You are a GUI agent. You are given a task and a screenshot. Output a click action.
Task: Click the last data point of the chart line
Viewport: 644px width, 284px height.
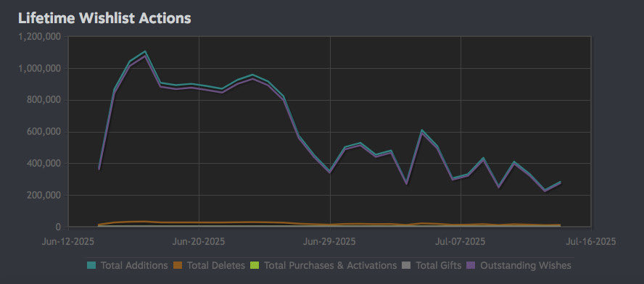pos(560,183)
